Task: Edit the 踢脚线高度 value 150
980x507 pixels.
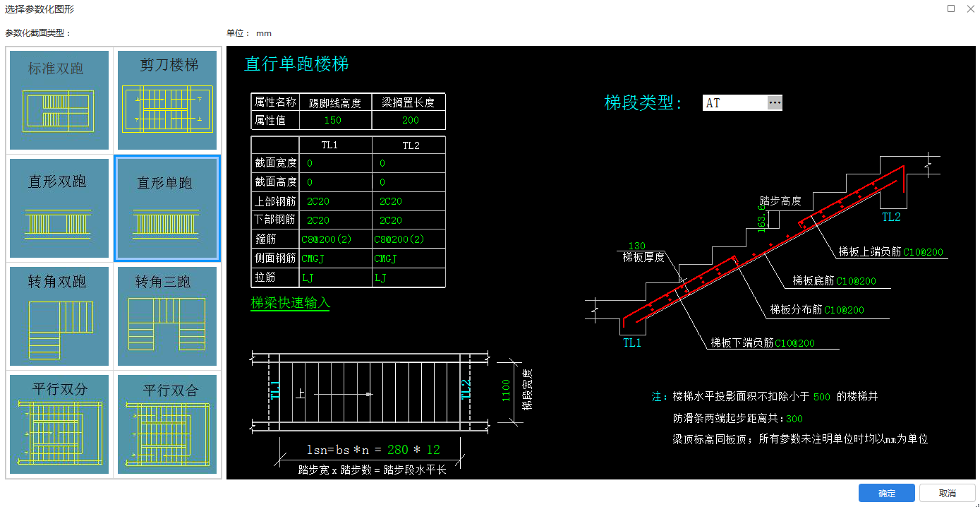Action: [x=333, y=120]
